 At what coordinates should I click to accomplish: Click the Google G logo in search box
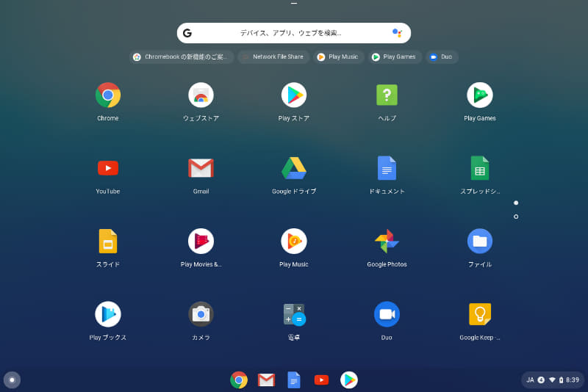187,33
